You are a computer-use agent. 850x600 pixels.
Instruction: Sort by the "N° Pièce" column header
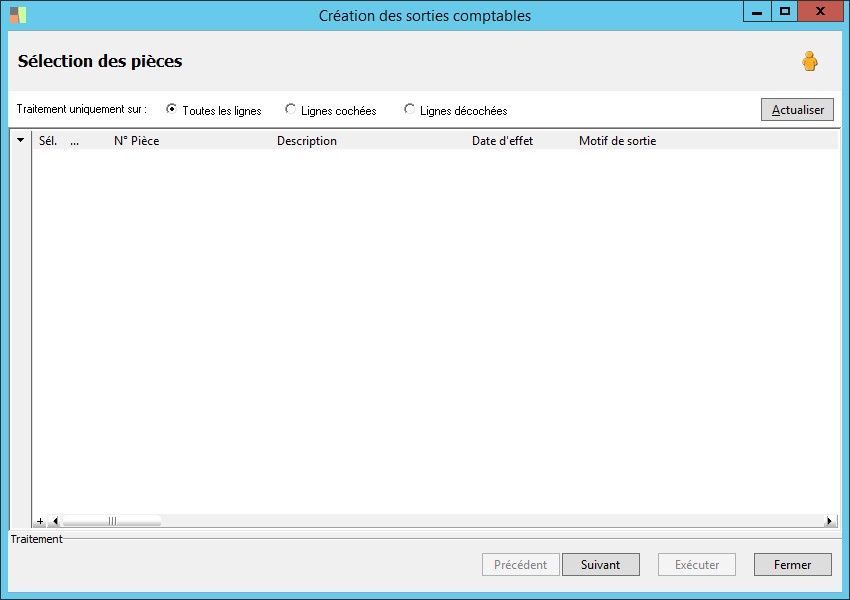pos(137,141)
